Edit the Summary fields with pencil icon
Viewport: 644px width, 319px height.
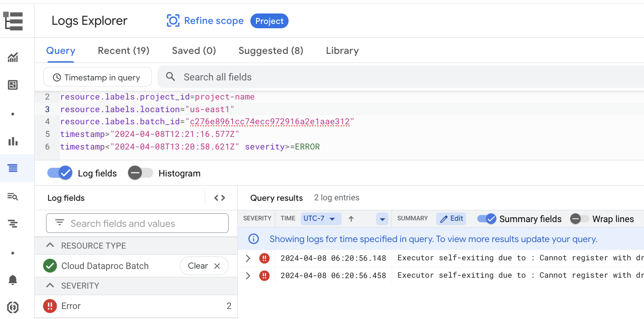coord(451,219)
